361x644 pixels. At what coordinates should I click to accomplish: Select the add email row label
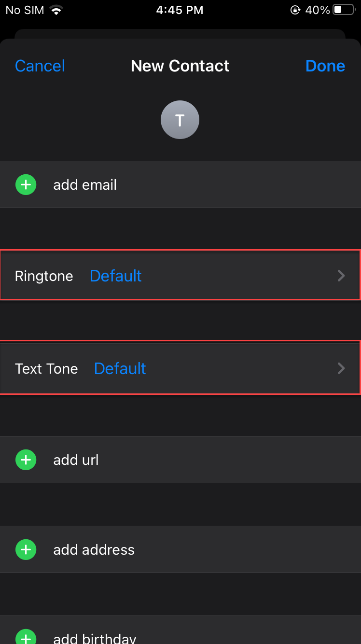(x=85, y=185)
